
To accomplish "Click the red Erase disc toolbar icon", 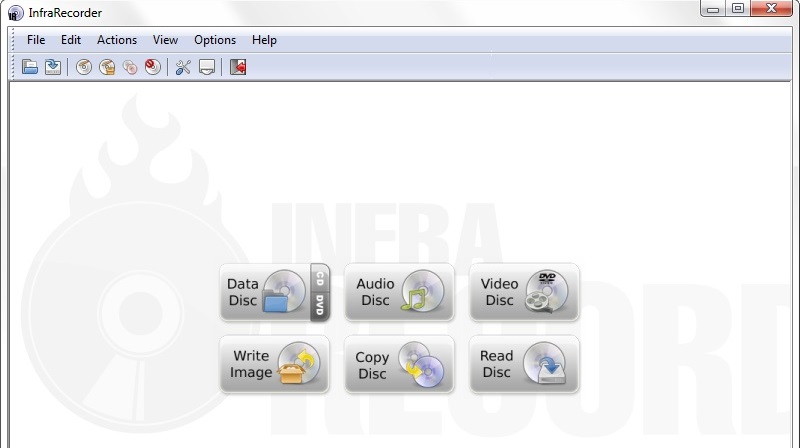I will point(152,67).
